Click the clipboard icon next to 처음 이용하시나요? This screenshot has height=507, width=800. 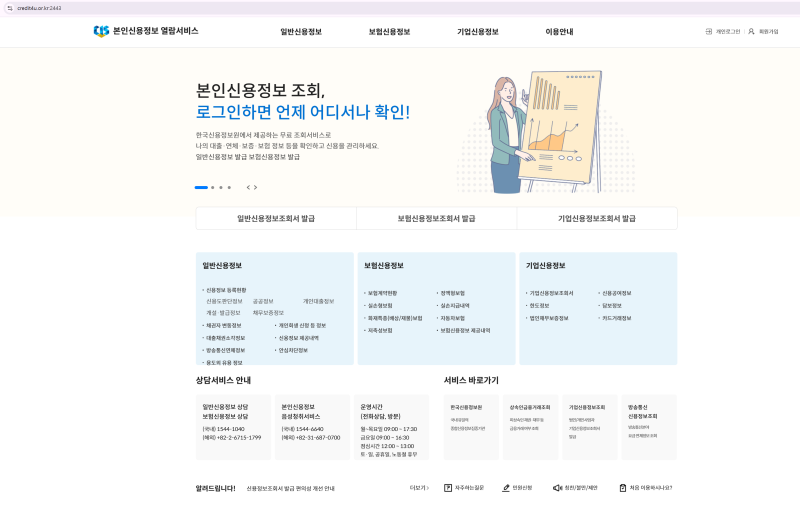pyautogui.click(x=622, y=488)
